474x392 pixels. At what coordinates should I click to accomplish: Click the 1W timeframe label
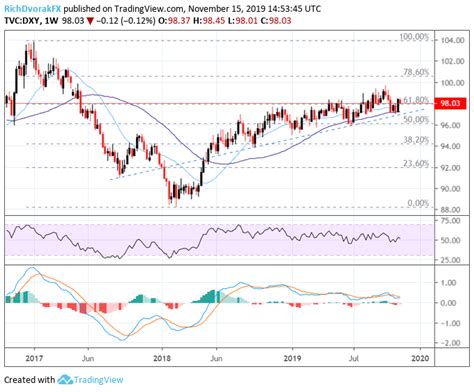point(52,21)
